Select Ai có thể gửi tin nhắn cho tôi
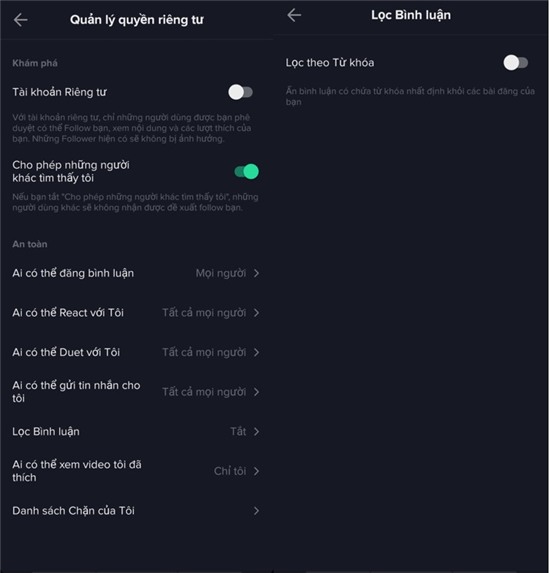 136,392
